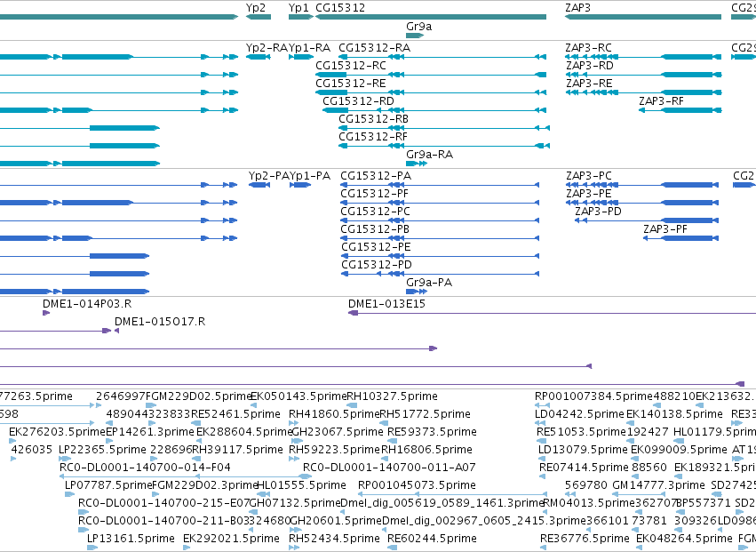Select EST label LD13079.5prime

coord(583,449)
